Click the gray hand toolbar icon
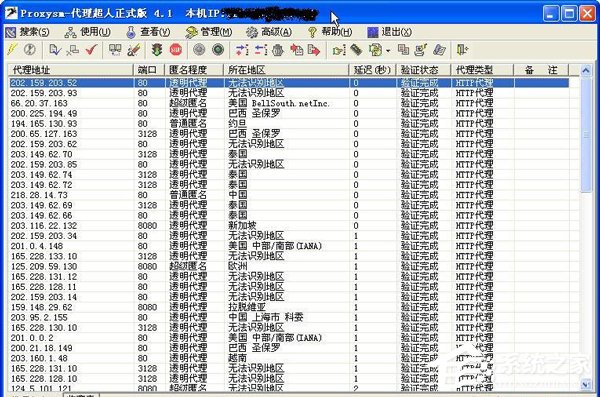This screenshot has width=600, height=397. [x=278, y=50]
